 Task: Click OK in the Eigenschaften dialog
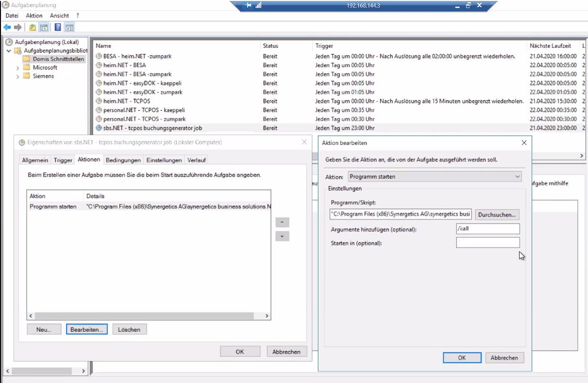click(240, 351)
